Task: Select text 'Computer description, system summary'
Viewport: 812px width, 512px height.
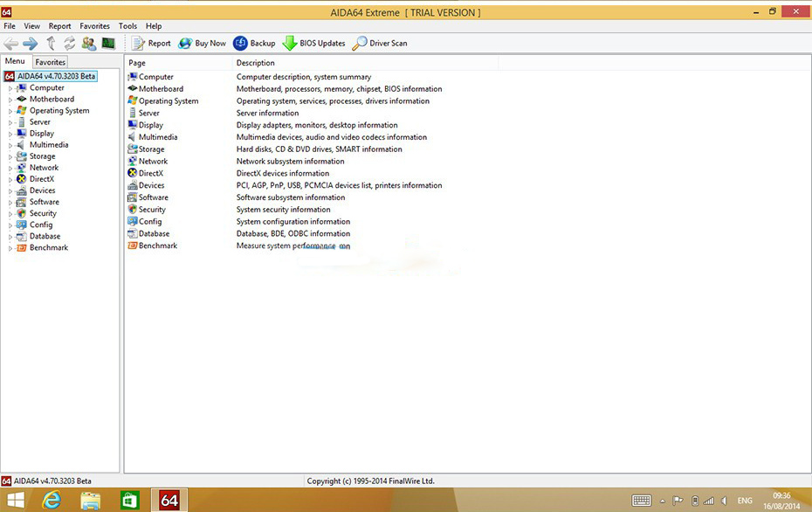Action: 304,77
